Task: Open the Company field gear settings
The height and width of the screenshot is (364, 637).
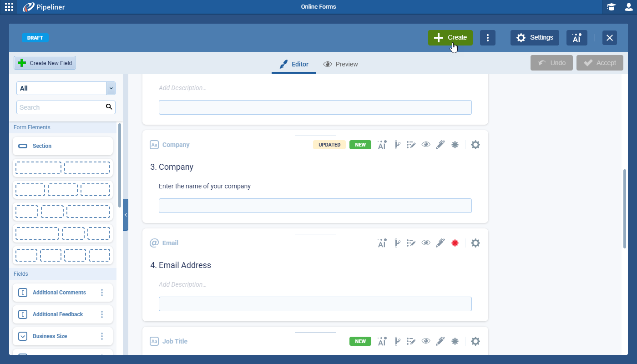Action: pos(475,145)
